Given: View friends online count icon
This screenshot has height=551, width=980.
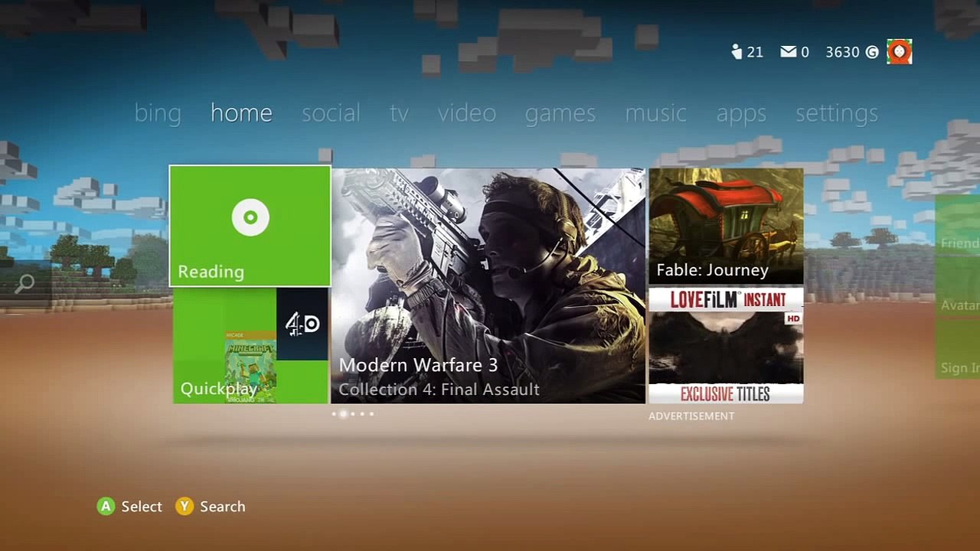Looking at the screenshot, I should coord(737,52).
